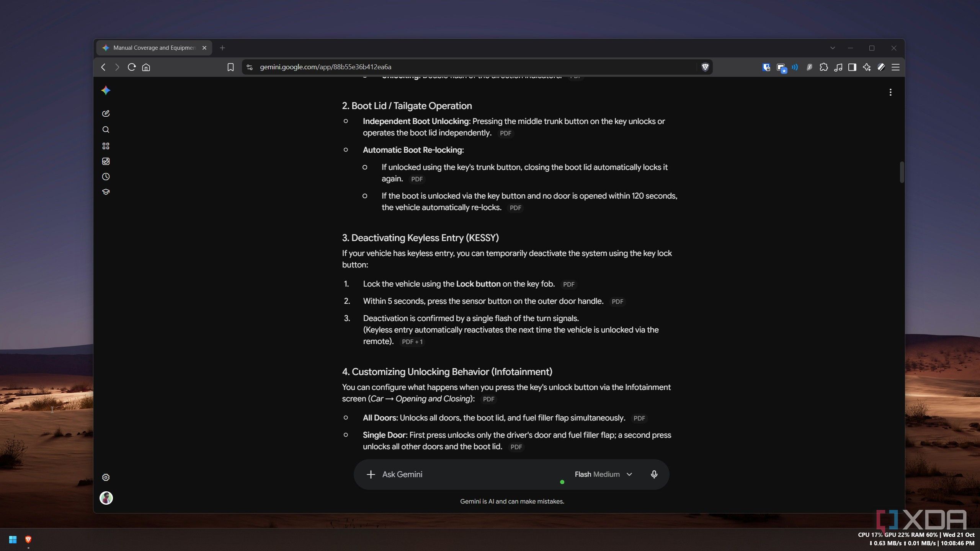980x551 pixels.
Task: Click the plus attach button in the prompt box
Action: [x=371, y=474]
